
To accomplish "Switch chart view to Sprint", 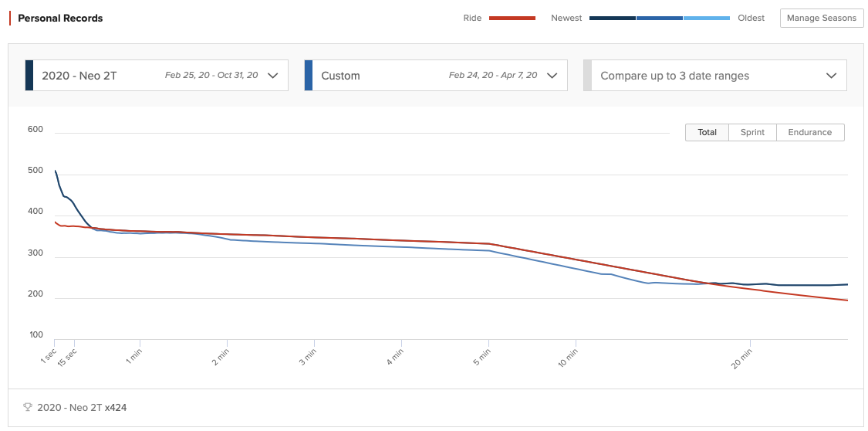I will (752, 132).
